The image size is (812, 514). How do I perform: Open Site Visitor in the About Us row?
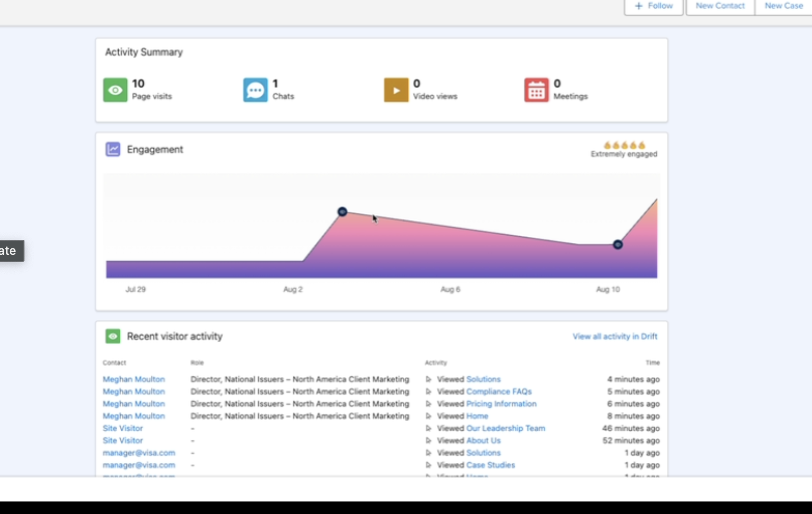pyautogui.click(x=123, y=440)
